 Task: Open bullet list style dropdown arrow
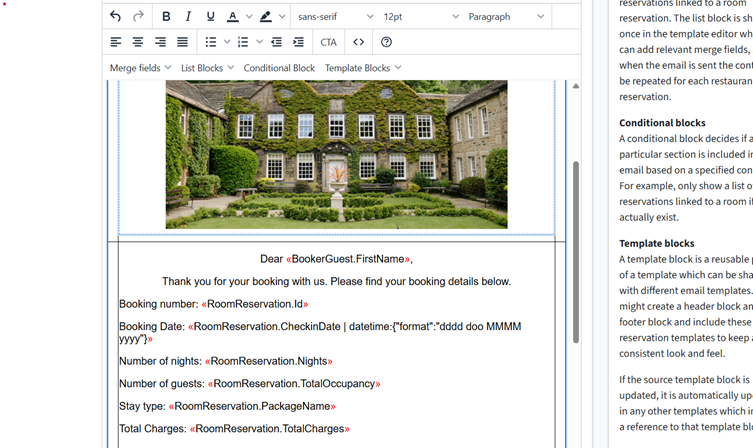[x=227, y=42]
